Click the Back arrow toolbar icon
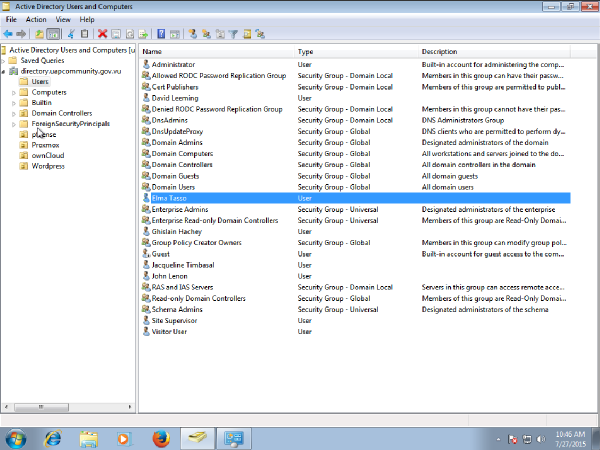The height and width of the screenshot is (450, 600). coord(8,34)
